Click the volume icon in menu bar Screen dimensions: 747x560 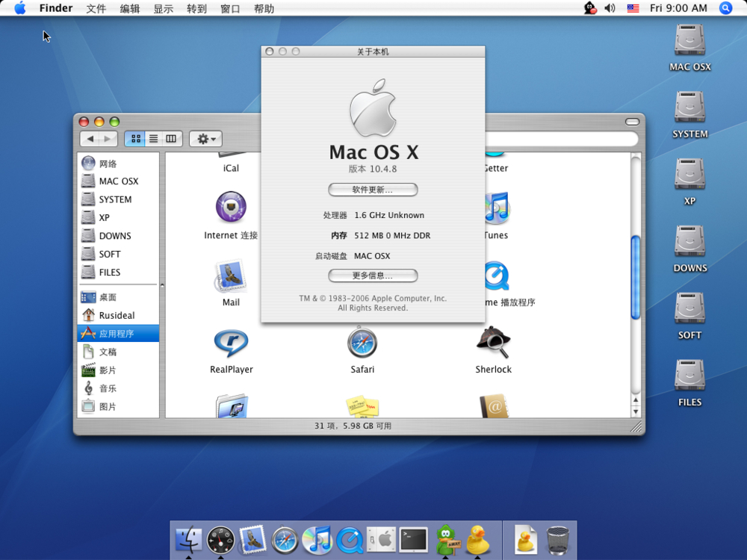point(610,8)
